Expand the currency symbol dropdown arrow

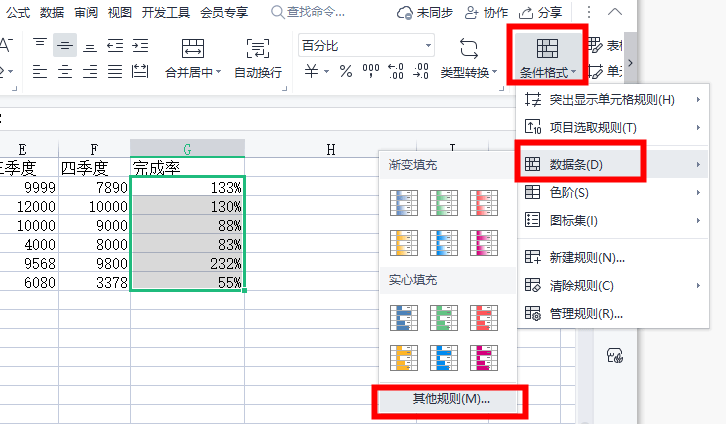326,71
